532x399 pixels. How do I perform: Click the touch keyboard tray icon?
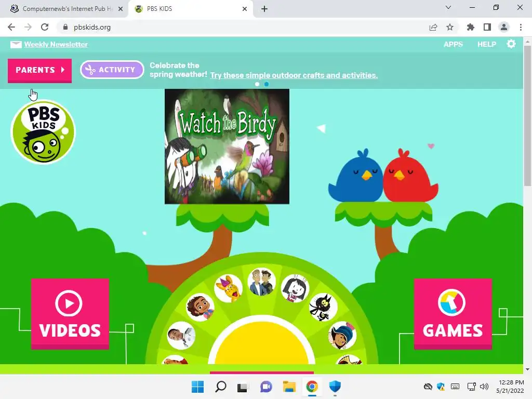[x=455, y=387]
